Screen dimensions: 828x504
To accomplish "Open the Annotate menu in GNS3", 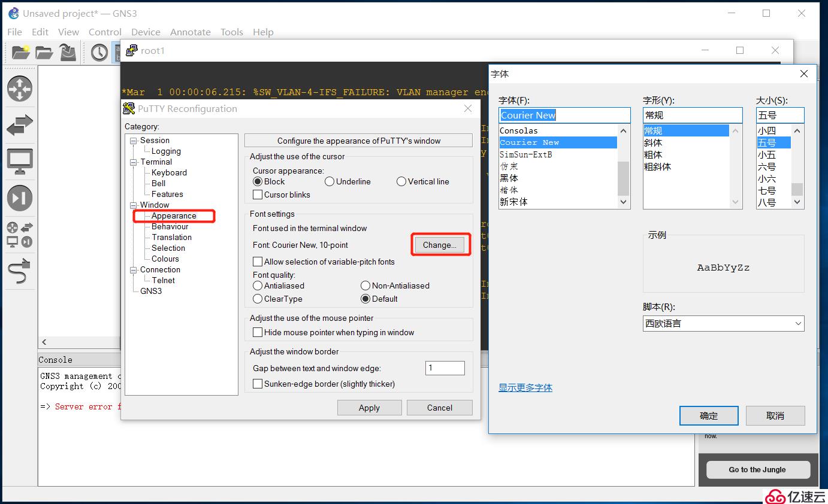I will 190,32.
